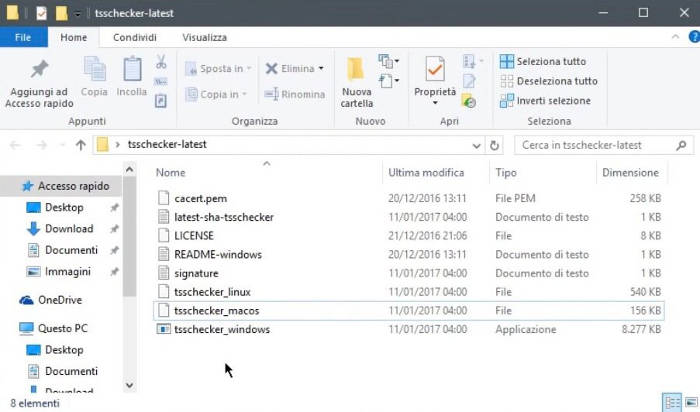Open the Sposta in dropdown
Image resolution: width=700 pixels, height=412 pixels.
tap(218, 68)
